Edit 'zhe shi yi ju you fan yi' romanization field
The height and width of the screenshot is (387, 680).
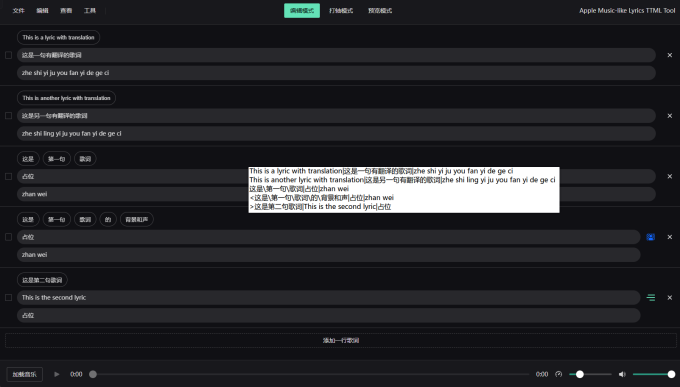pos(336,73)
